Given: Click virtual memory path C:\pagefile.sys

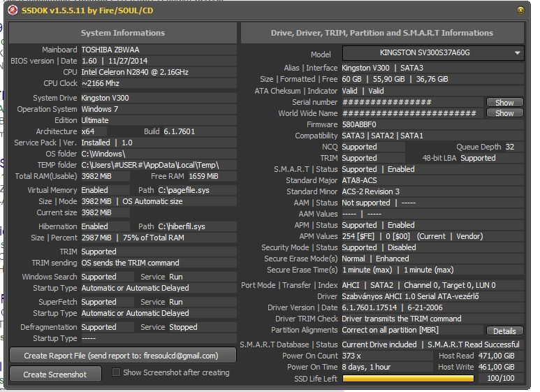Looking at the screenshot, I should coord(184,190).
